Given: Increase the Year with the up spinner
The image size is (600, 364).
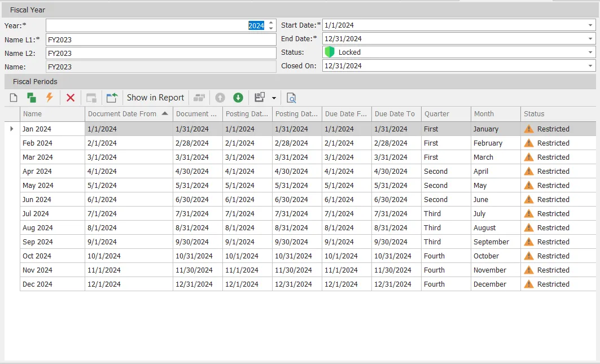Looking at the screenshot, I should point(271,23).
